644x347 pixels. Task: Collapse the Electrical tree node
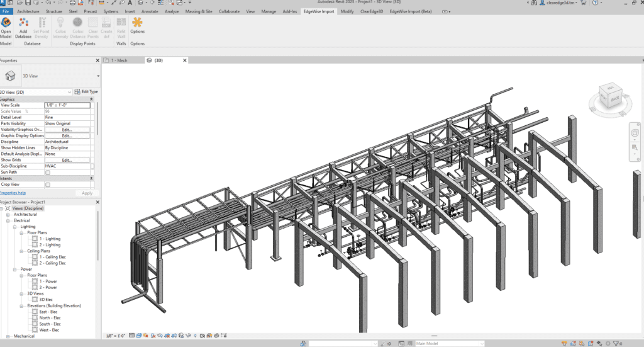[8, 221]
